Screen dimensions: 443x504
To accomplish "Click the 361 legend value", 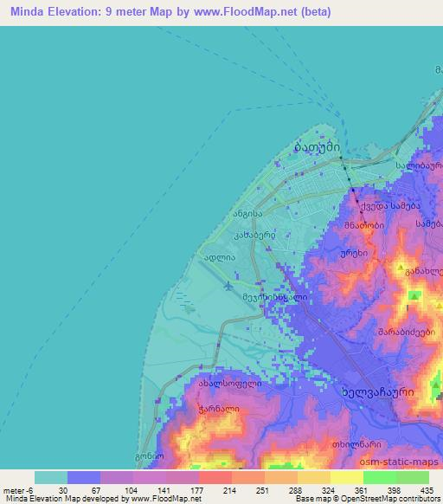I will (361, 490).
